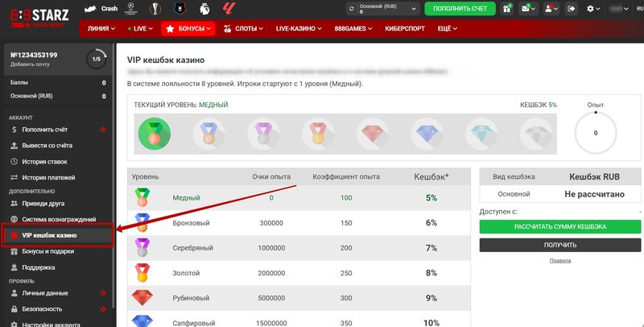644x327 pixels.
Task: Open the user profile dropdown in header
Action: tap(552, 9)
